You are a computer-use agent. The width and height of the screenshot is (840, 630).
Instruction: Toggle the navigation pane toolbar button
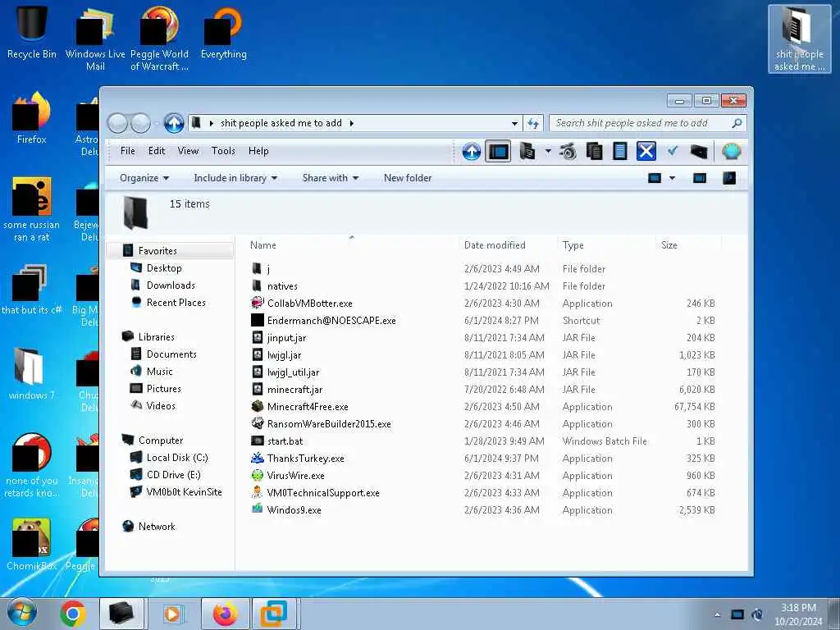pyautogui.click(x=498, y=152)
